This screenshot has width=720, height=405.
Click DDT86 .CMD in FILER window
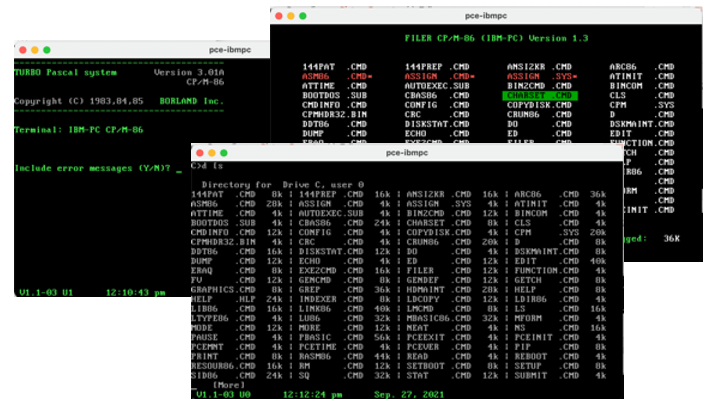[x=334, y=124]
